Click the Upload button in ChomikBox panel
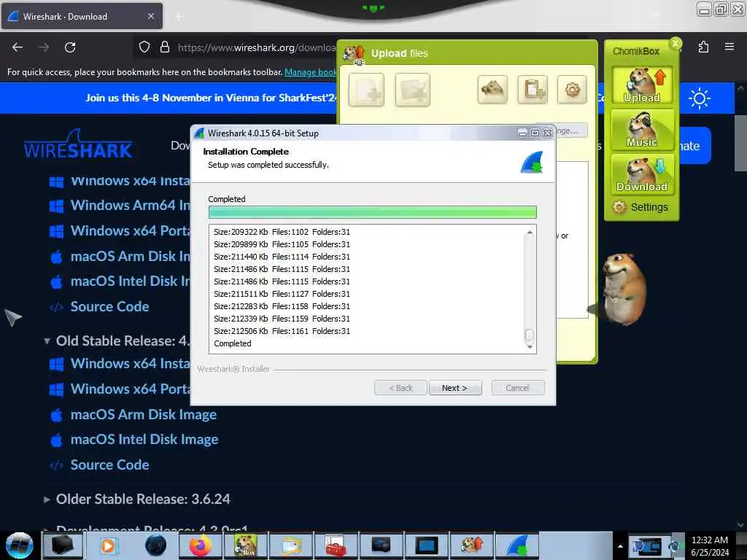Image resolution: width=747 pixels, height=560 pixels. point(642,85)
